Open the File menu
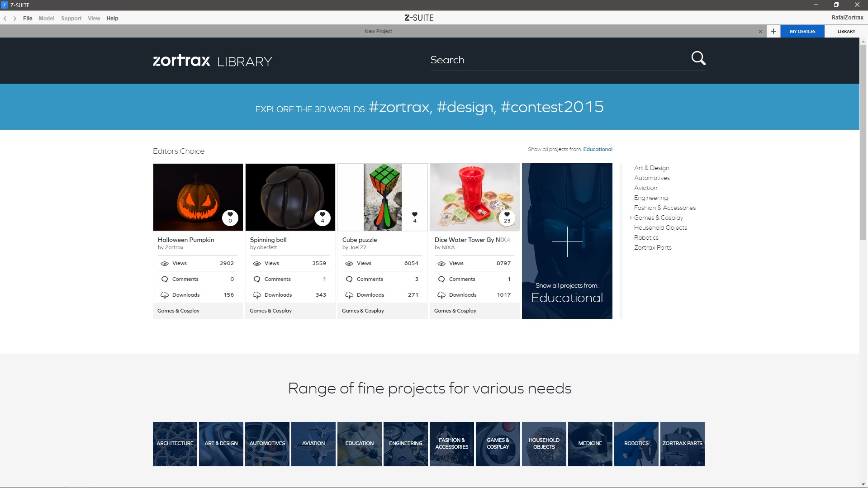Image resolution: width=868 pixels, height=488 pixels. pyautogui.click(x=28, y=19)
